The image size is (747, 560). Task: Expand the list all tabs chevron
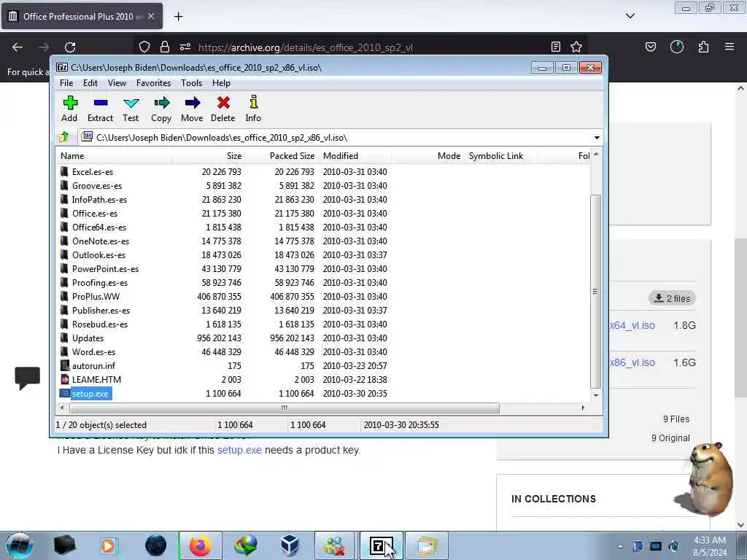pyautogui.click(x=630, y=16)
